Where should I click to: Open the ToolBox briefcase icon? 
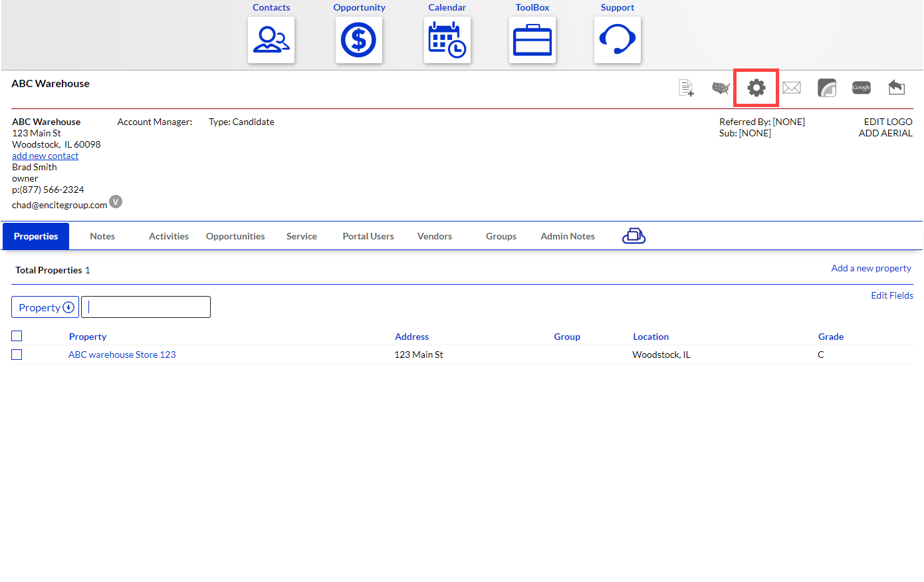tap(532, 40)
